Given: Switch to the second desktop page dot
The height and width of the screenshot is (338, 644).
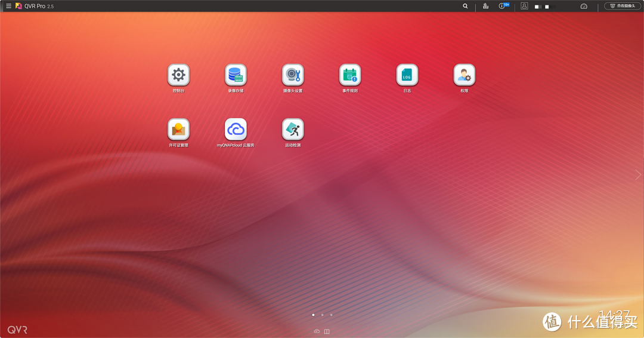Looking at the screenshot, I should tap(322, 315).
